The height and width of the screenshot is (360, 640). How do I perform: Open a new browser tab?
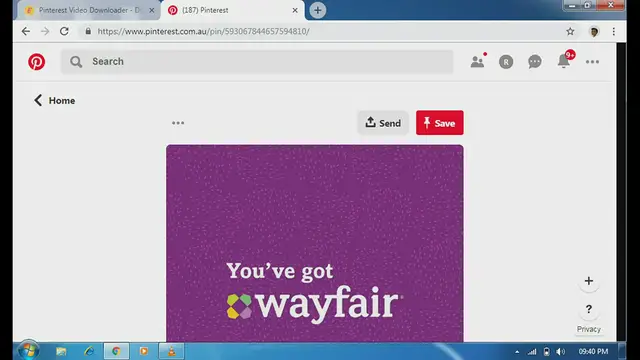click(x=318, y=10)
